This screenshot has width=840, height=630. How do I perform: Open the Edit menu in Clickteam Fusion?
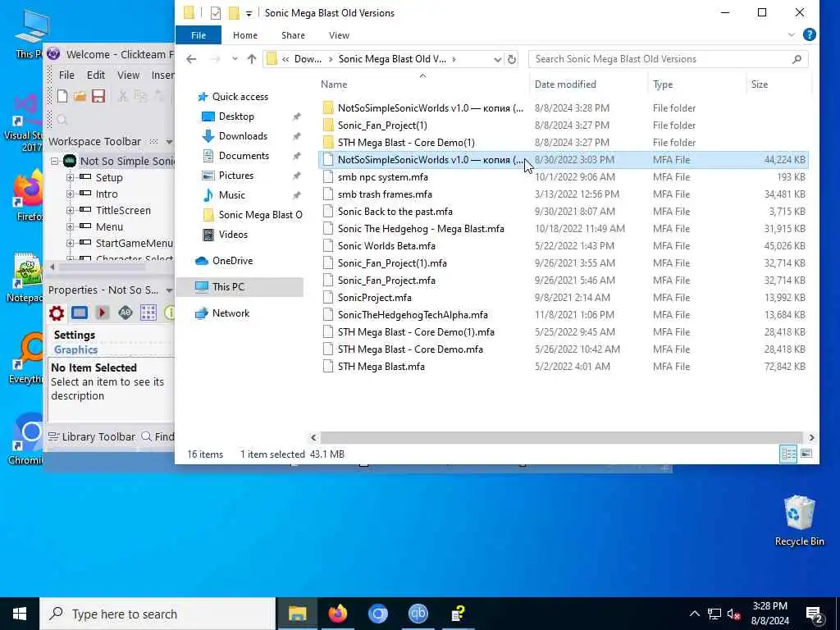pos(96,75)
